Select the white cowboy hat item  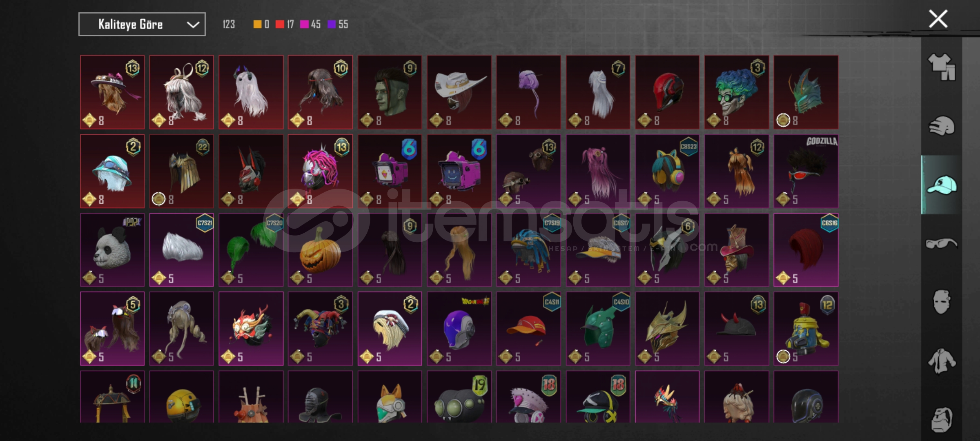459,92
